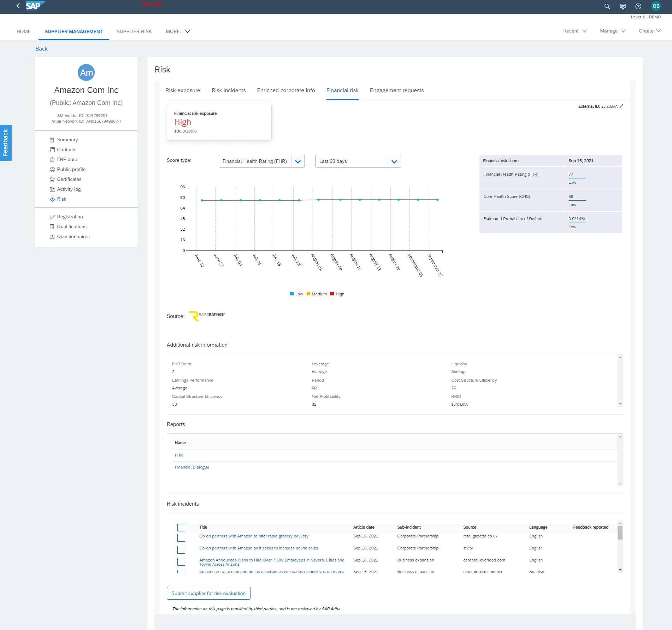This screenshot has width=672, height=630.
Task: Expand the Create menu
Action: click(x=650, y=31)
